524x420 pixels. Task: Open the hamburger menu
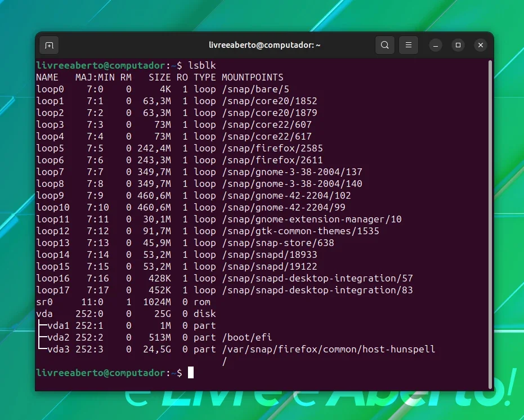(x=409, y=45)
